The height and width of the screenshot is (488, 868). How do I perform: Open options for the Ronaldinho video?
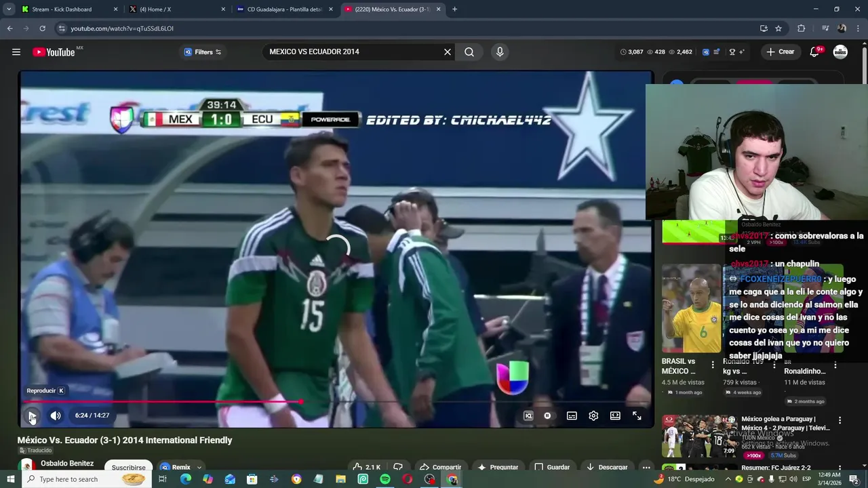[835, 365]
